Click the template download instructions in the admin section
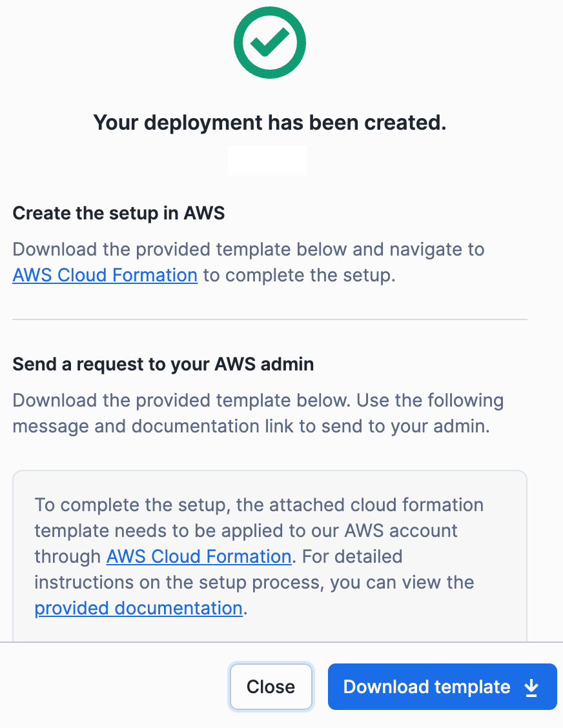The height and width of the screenshot is (728, 563). 258,413
